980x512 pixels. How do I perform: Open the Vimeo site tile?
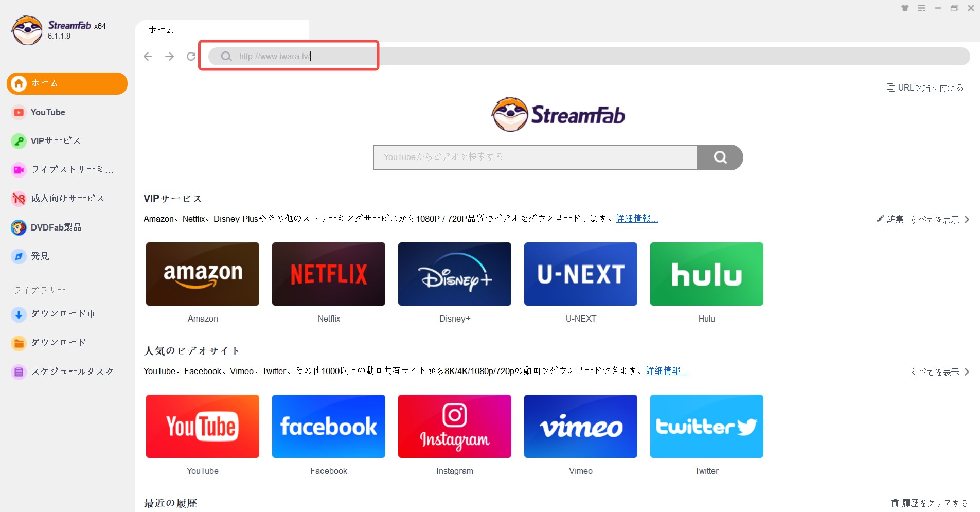[581, 426]
